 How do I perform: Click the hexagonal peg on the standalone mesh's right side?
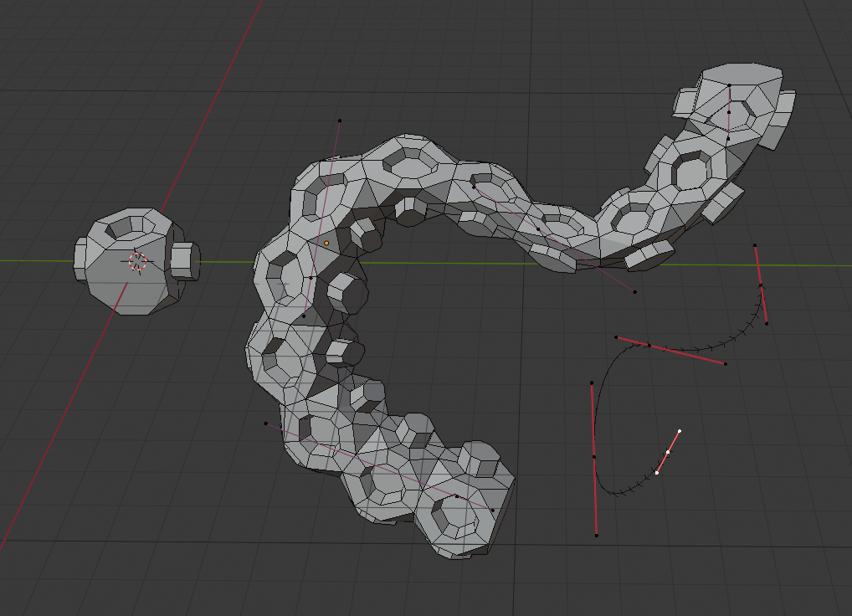pyautogui.click(x=185, y=261)
